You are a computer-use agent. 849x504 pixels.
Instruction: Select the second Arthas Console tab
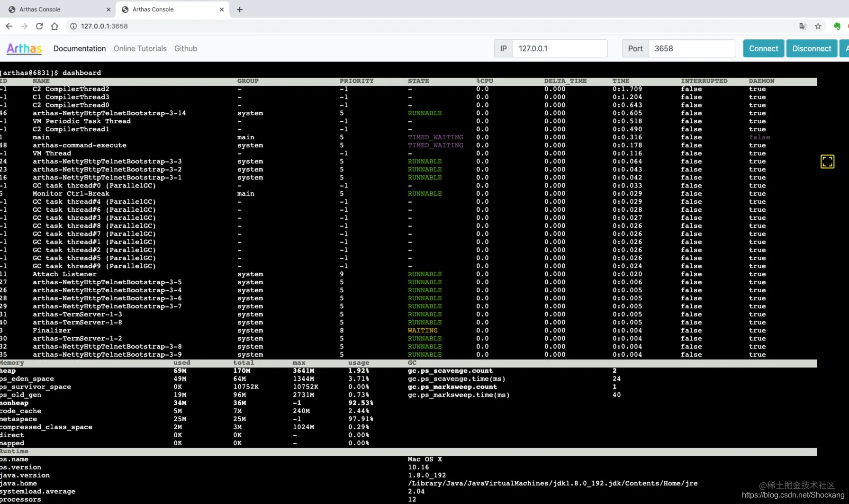pyautogui.click(x=172, y=9)
